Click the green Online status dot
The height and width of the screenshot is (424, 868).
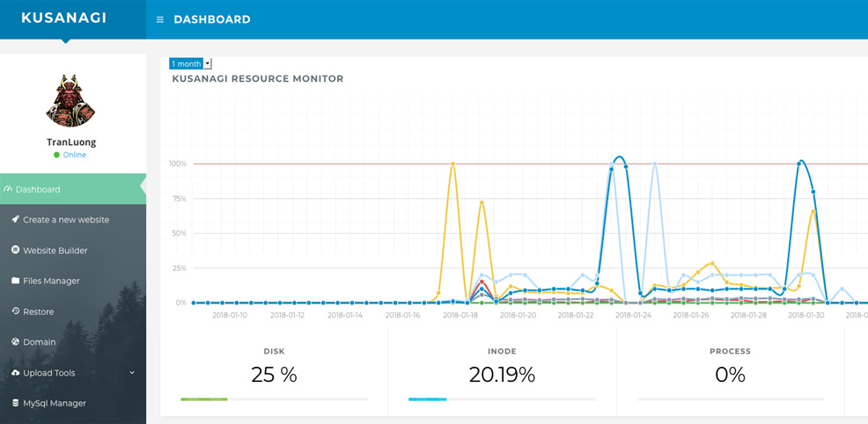coord(56,155)
